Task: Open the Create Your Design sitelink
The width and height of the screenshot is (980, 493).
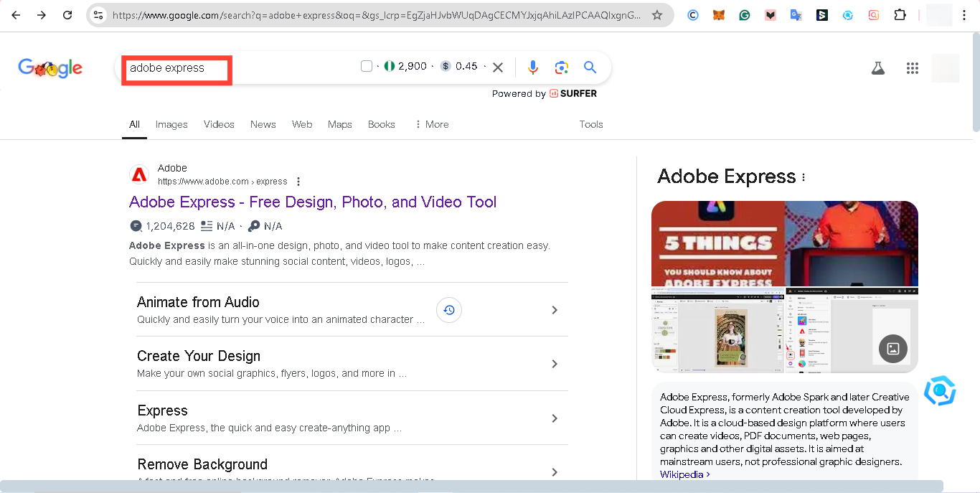Action: [x=199, y=356]
